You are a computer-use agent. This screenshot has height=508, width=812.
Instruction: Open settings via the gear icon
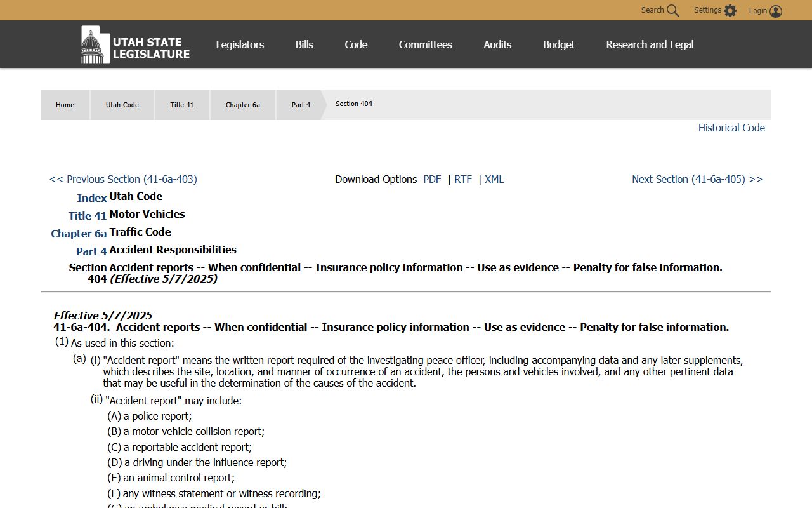click(730, 11)
